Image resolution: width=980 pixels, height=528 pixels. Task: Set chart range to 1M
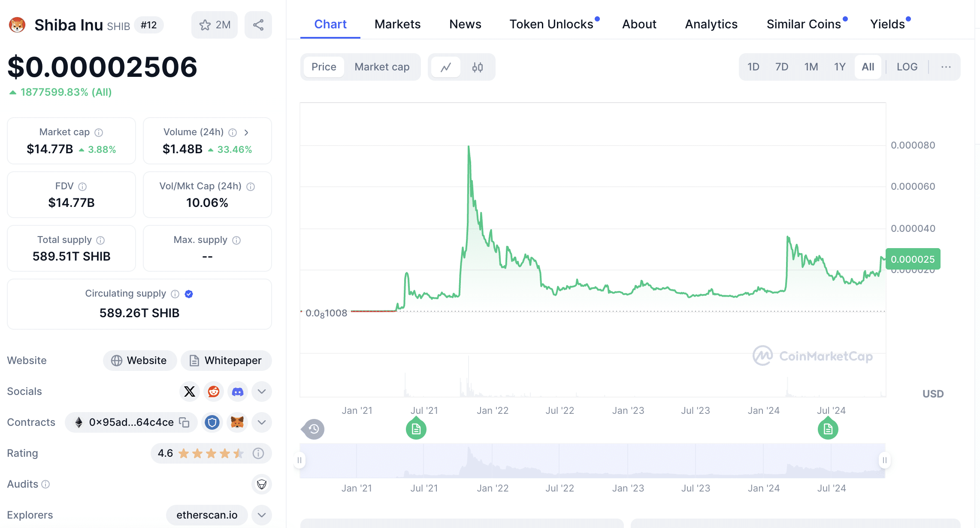click(811, 67)
